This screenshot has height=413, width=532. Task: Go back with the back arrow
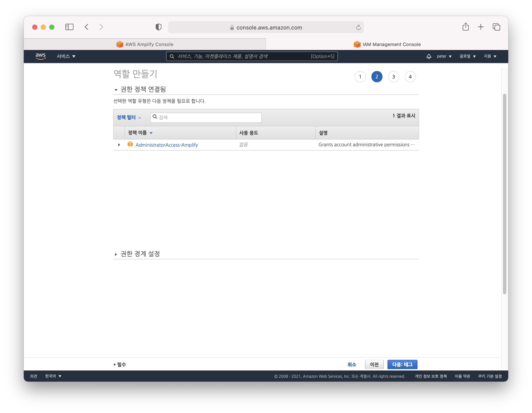87,27
